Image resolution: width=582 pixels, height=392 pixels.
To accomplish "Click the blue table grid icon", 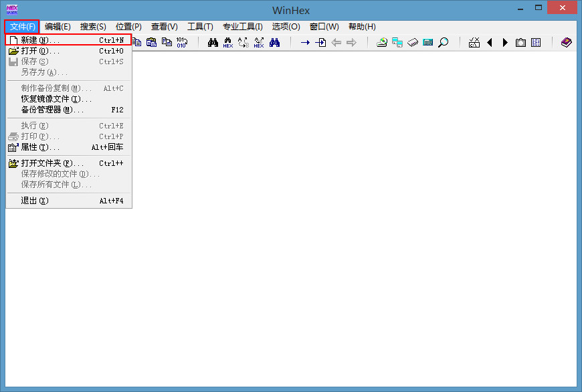I will pyautogui.click(x=536, y=42).
